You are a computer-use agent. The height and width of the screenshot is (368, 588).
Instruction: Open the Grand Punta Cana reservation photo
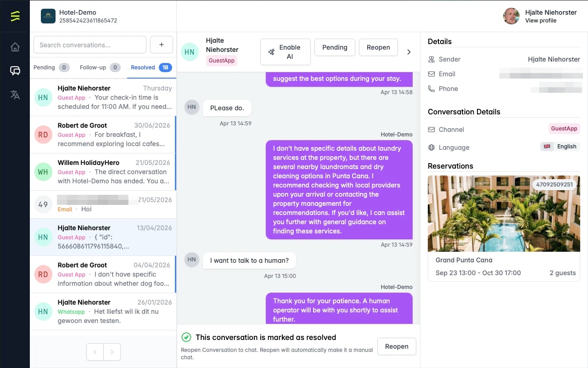(504, 213)
